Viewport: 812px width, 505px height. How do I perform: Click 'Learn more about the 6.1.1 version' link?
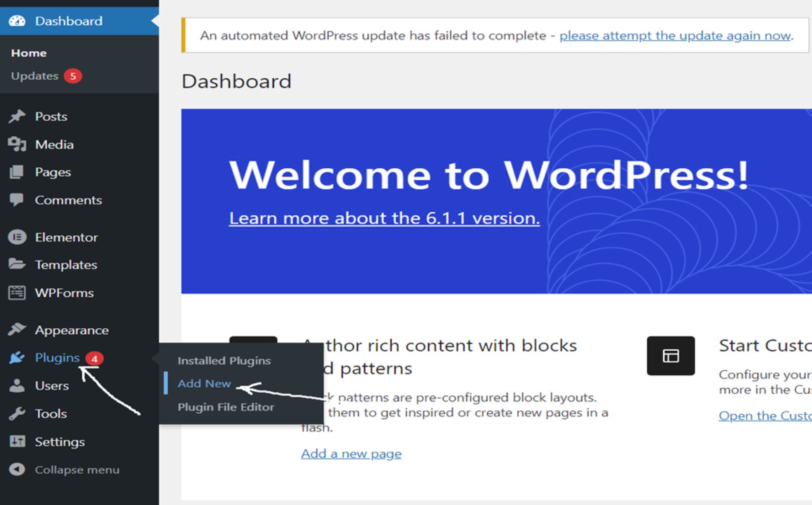(385, 218)
